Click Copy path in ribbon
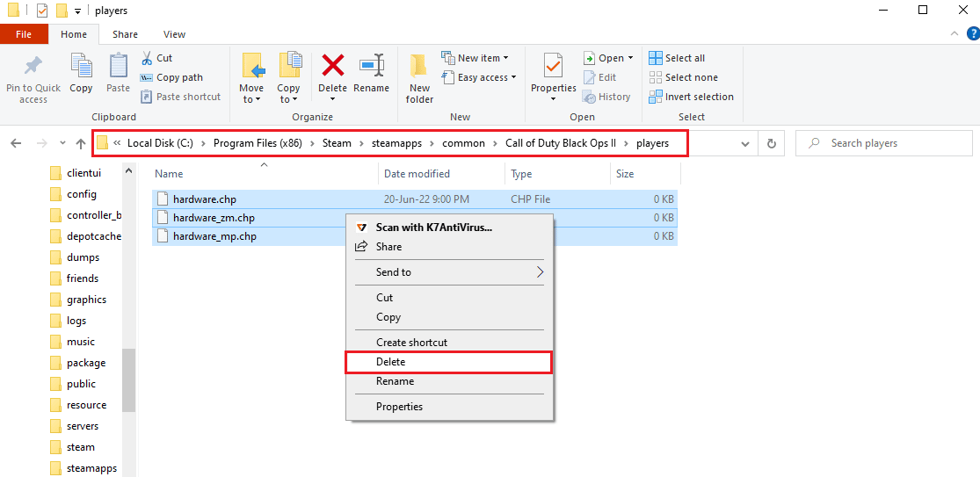 [x=171, y=77]
